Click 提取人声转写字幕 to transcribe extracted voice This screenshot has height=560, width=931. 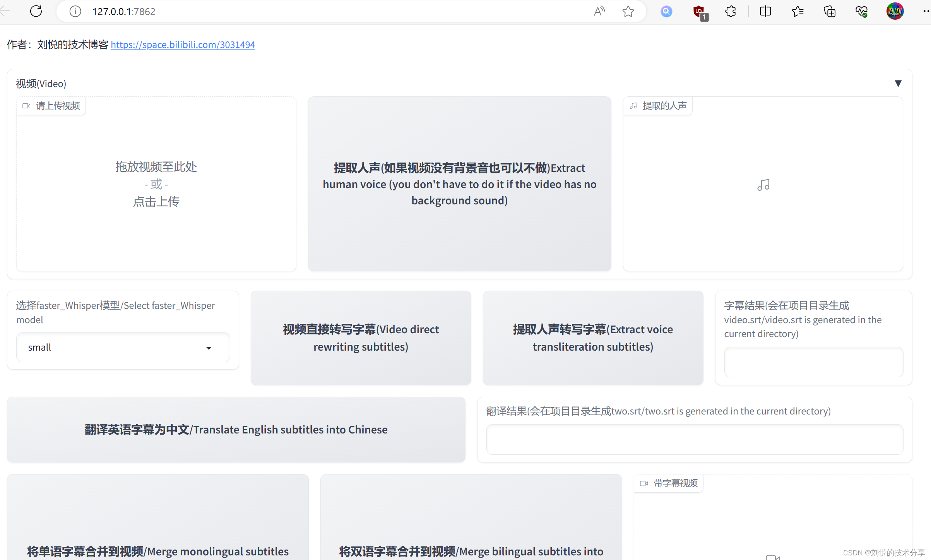click(x=592, y=337)
